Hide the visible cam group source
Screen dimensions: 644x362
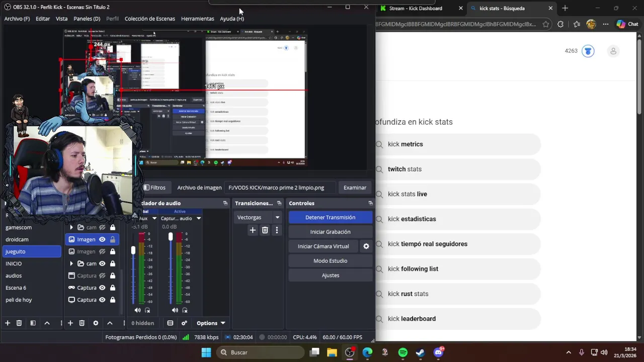point(102,263)
